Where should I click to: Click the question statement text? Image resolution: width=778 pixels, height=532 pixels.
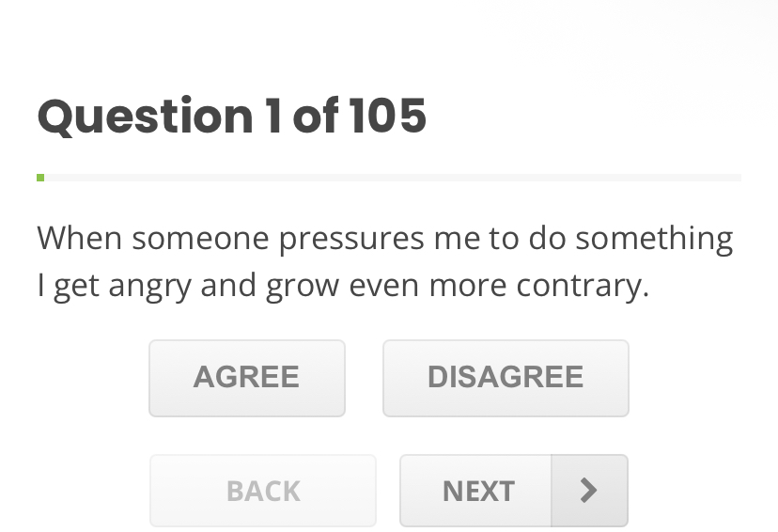click(x=385, y=261)
